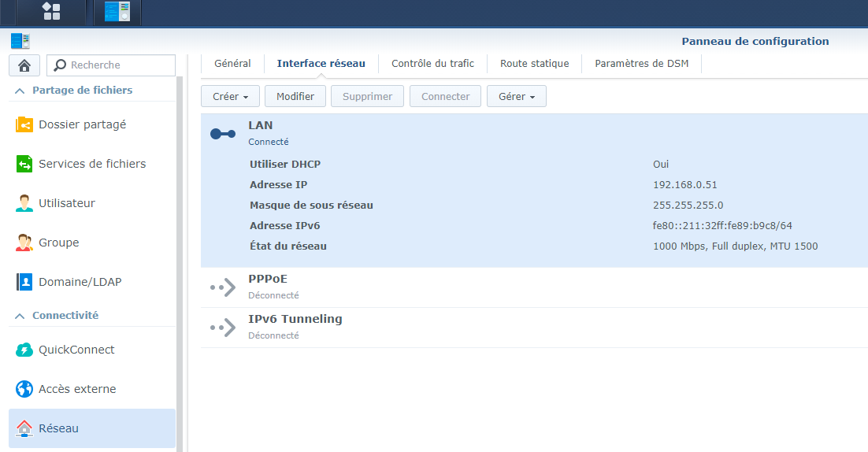This screenshot has height=452, width=868.
Task: Collapse the Connectivité section
Action: 20,316
